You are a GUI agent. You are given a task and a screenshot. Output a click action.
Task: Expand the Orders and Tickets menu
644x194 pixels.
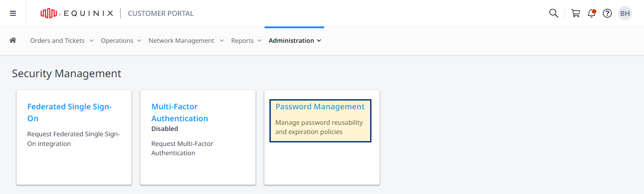coord(62,41)
